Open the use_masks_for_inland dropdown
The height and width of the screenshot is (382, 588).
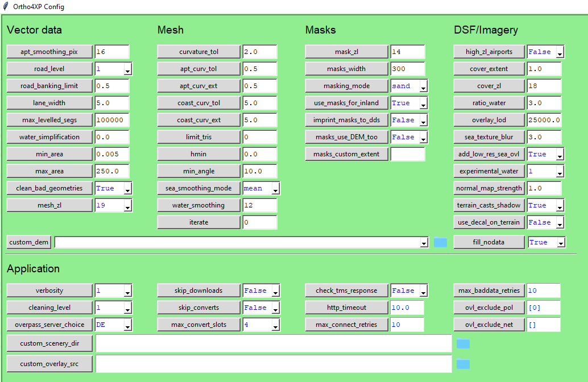(x=423, y=103)
